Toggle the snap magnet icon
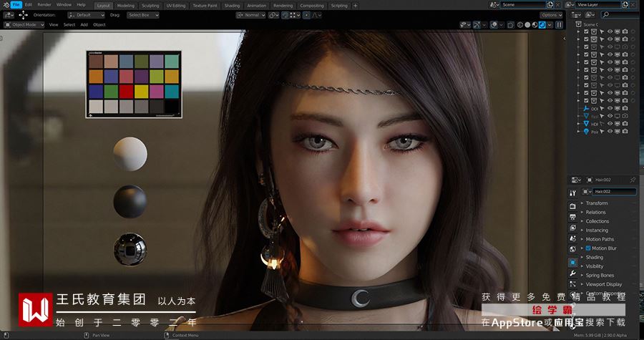This screenshot has height=340, width=644. pos(285,15)
